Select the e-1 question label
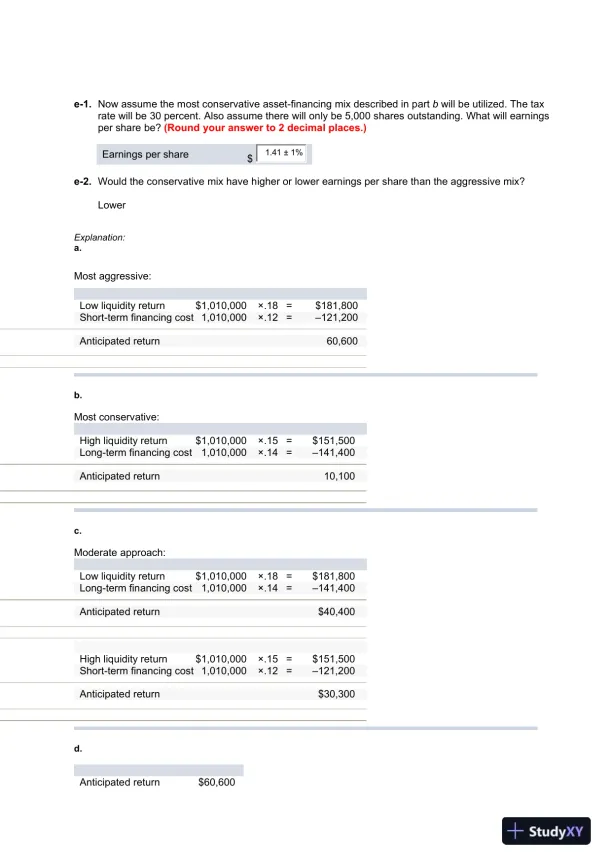This screenshot has height=865, width=612. (83, 103)
